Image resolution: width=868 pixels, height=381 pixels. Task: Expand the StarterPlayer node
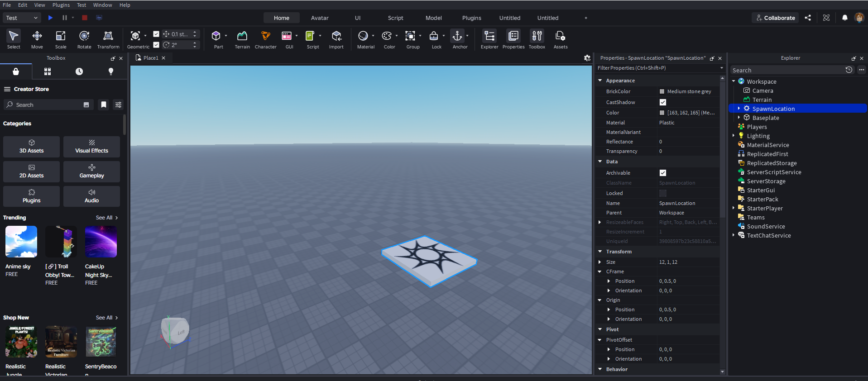734,208
